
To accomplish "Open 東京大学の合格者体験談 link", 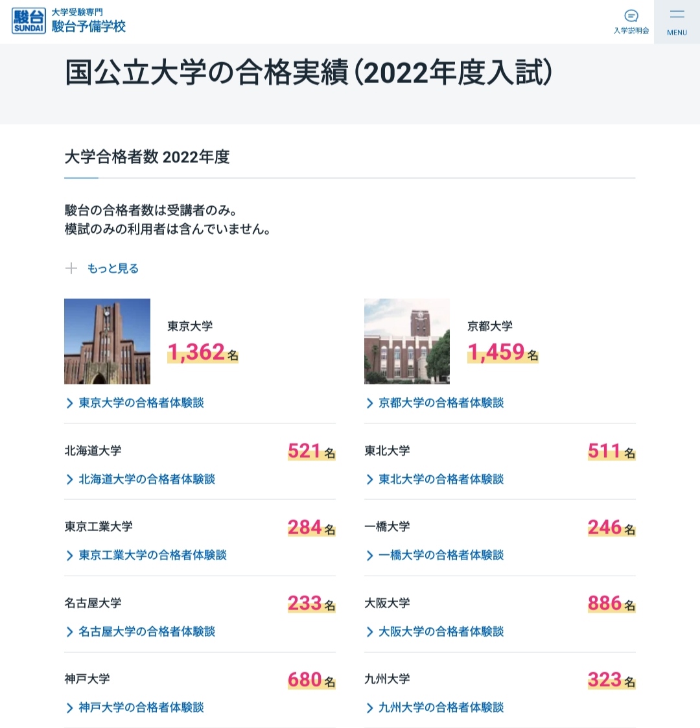I will point(141,403).
